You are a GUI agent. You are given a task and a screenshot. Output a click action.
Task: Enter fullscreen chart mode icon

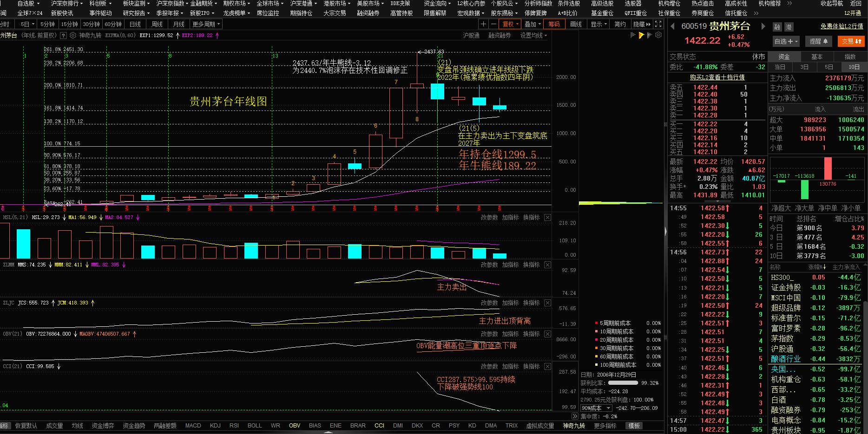(x=658, y=24)
